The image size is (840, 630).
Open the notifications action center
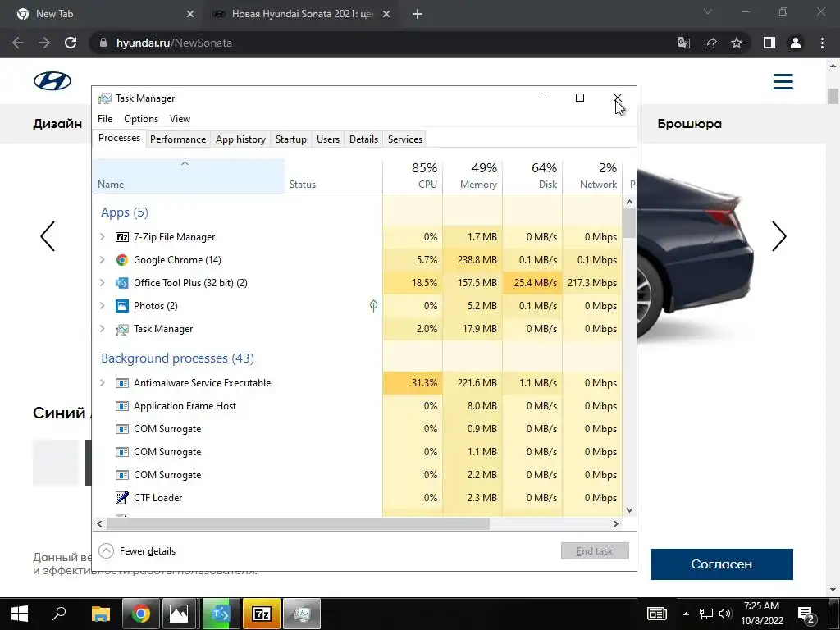click(806, 614)
